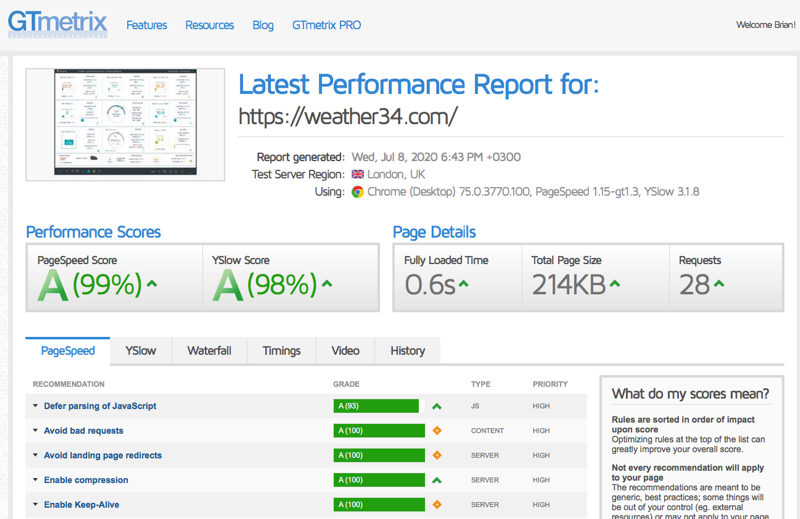Image resolution: width=800 pixels, height=519 pixels.
Task: Click the Total Page Size trend arrow
Action: [x=615, y=284]
